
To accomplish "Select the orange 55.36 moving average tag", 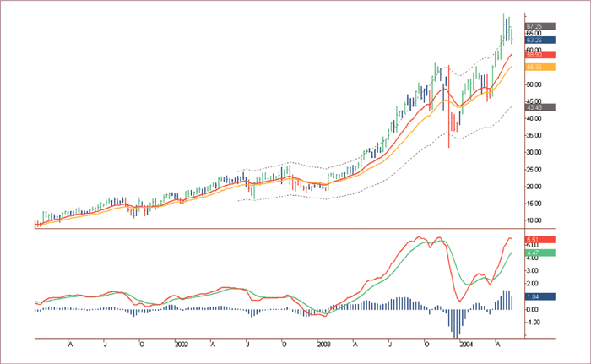I will coord(539,67).
